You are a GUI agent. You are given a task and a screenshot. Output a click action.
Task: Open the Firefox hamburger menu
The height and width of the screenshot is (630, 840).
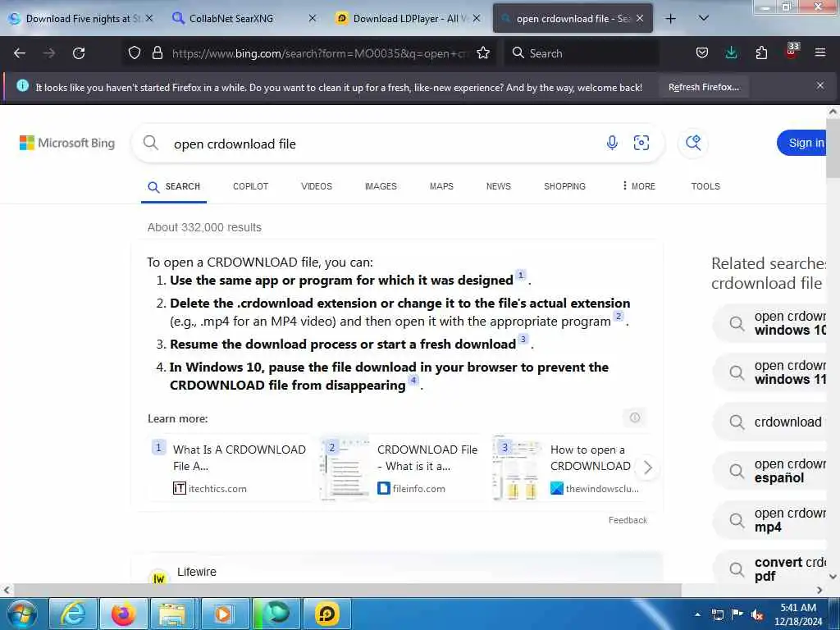[x=819, y=52]
